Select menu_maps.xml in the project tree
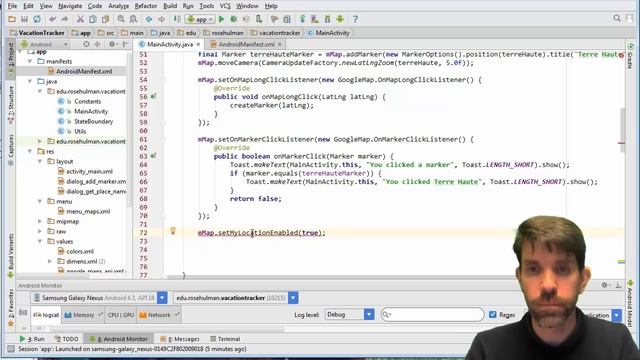Viewport: 640px width, 360px height. pyautogui.click(x=84, y=211)
